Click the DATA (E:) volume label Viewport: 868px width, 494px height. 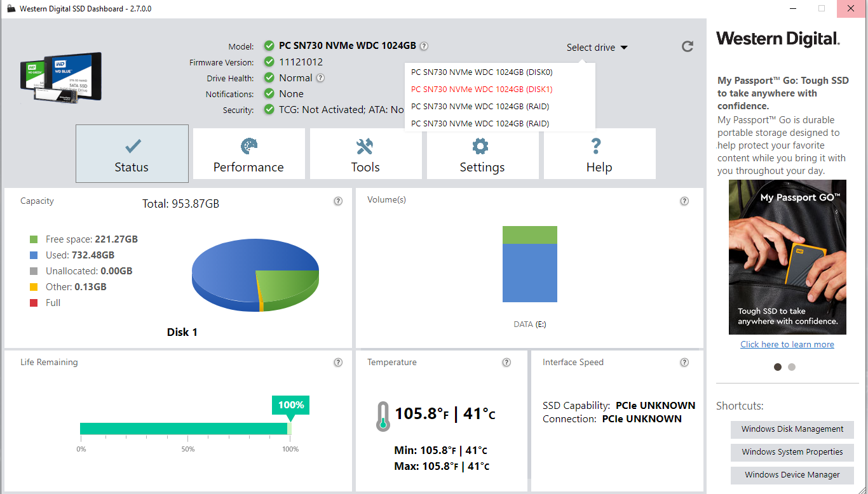coord(530,324)
